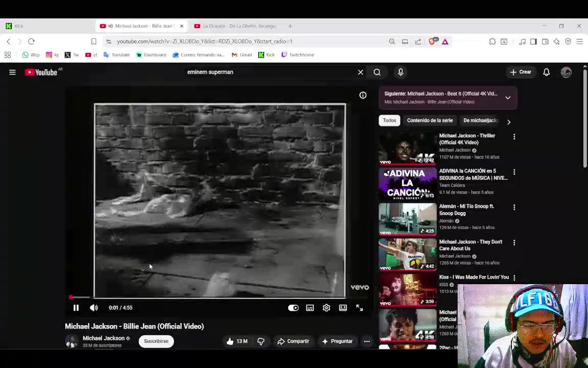
Task: Dislike the video thumbs-down
Action: click(261, 341)
